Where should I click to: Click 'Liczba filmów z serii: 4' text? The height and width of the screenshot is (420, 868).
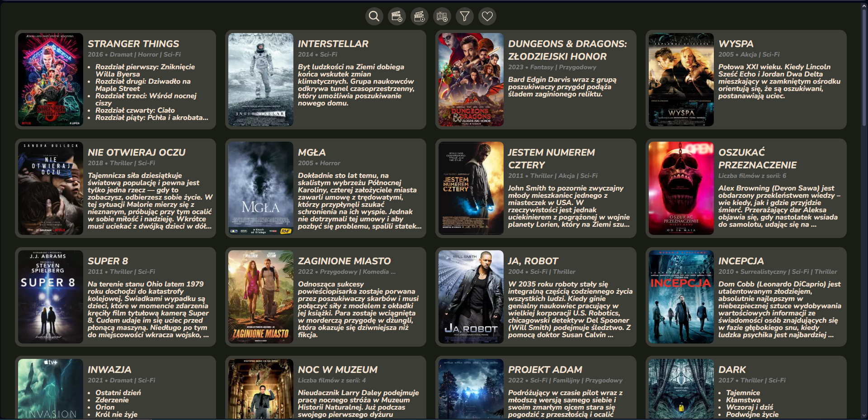(332, 381)
